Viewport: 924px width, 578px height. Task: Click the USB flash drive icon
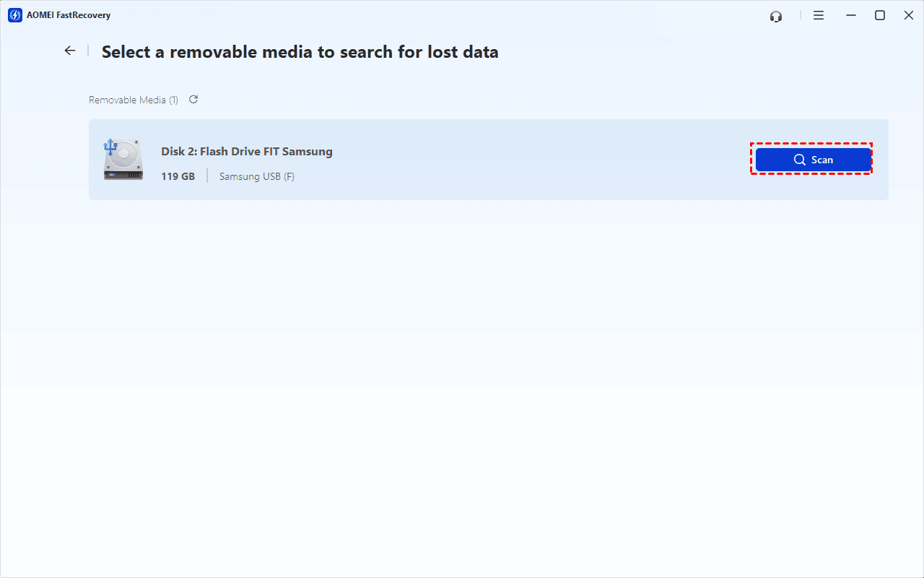(123, 160)
